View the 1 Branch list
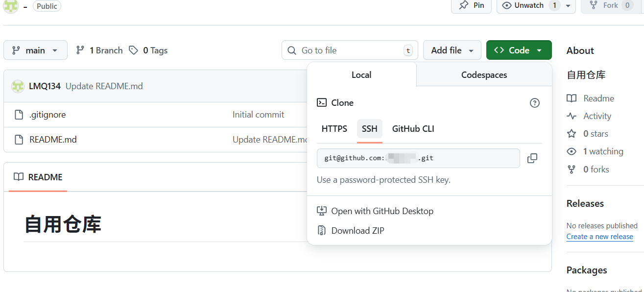644x292 pixels. tap(99, 50)
